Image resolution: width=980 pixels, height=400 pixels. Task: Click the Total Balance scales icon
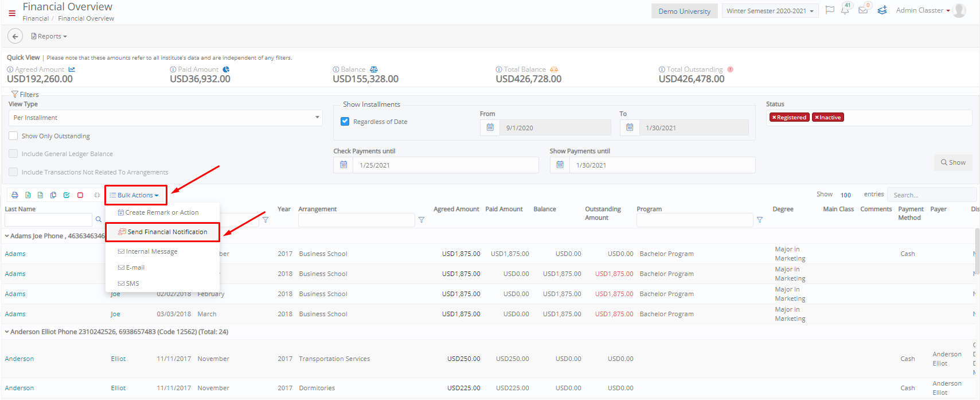coord(554,69)
